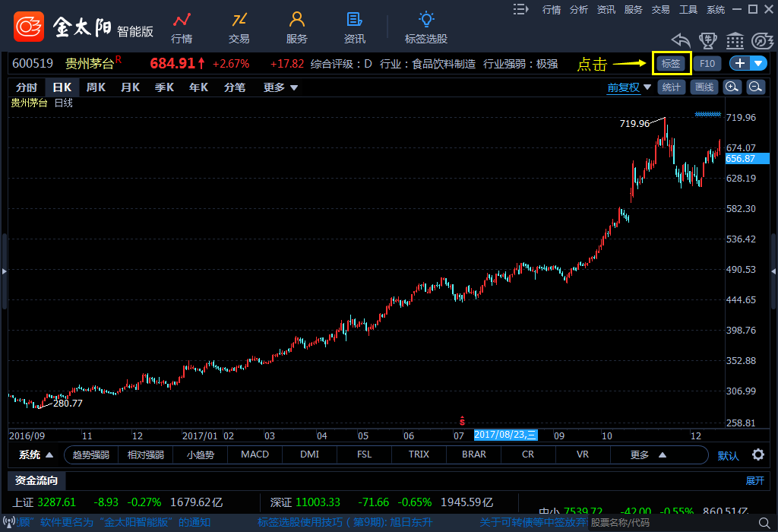Click the 金太阳 orange logo icon

pyautogui.click(x=29, y=27)
